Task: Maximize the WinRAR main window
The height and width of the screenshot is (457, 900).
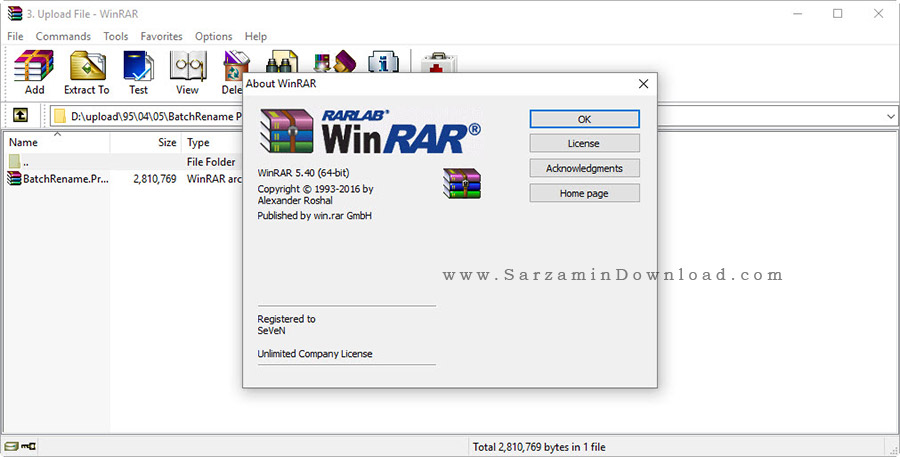Action: click(x=837, y=14)
